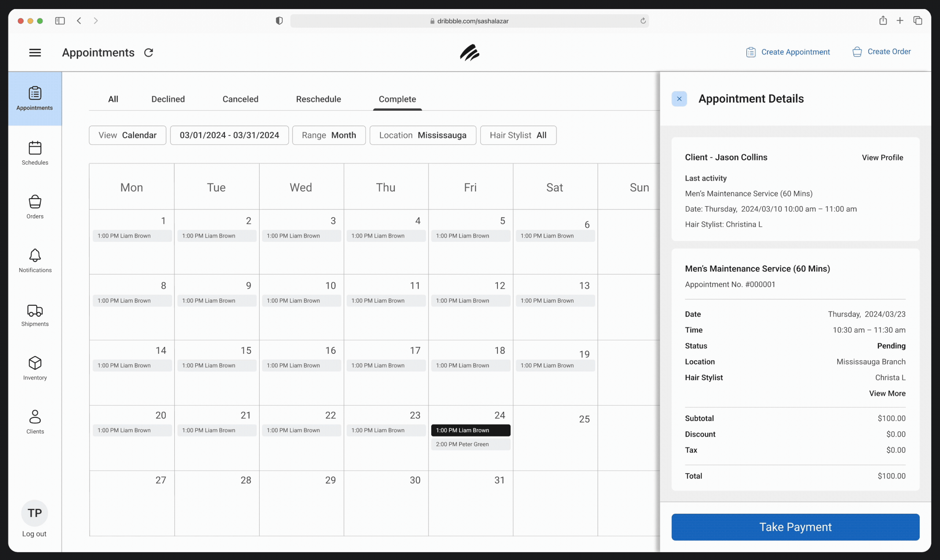940x560 pixels.
Task: Click the date range field
Action: (229, 135)
